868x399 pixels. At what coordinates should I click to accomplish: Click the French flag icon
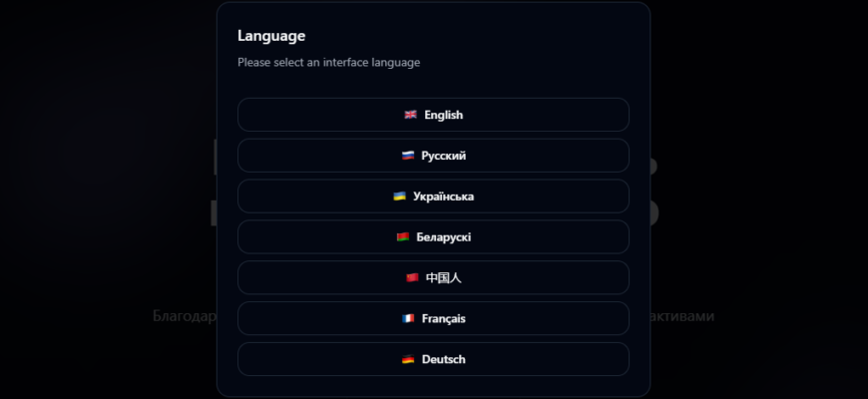point(408,318)
